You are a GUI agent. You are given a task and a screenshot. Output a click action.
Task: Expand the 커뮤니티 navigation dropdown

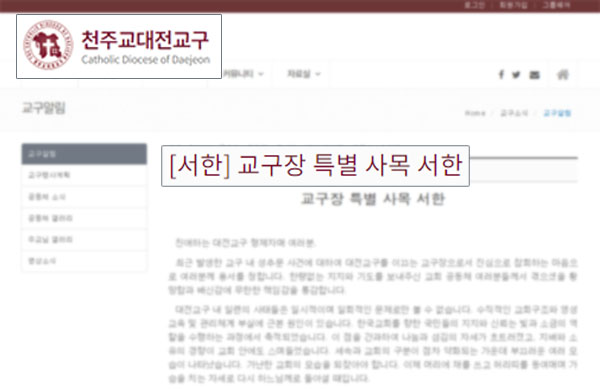[243, 74]
